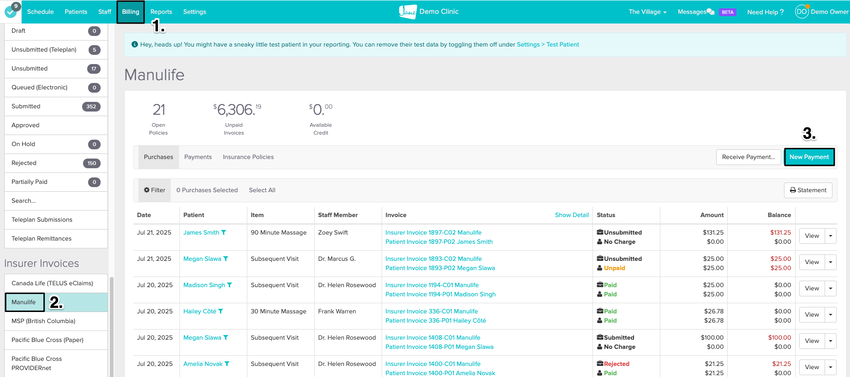View the Madison Singh purchase
Screen dimensions: 850x377
812,288
